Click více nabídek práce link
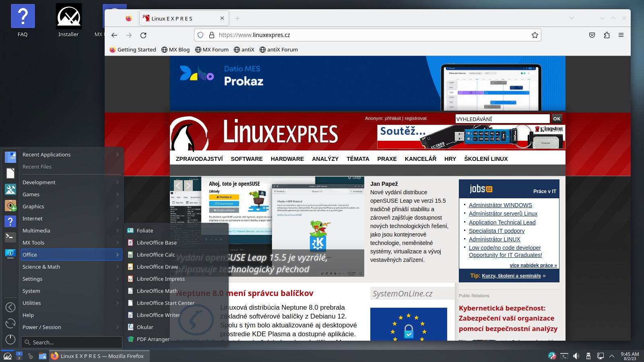 (533, 265)
